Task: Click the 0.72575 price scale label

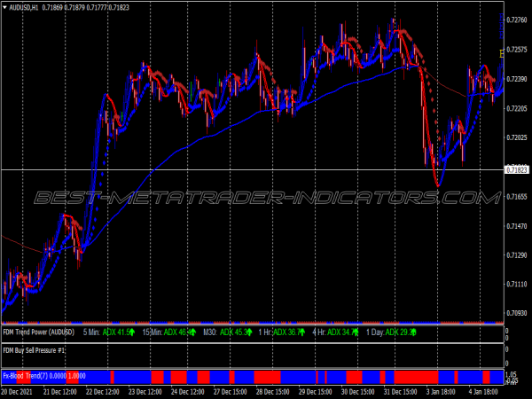Action: [517, 50]
